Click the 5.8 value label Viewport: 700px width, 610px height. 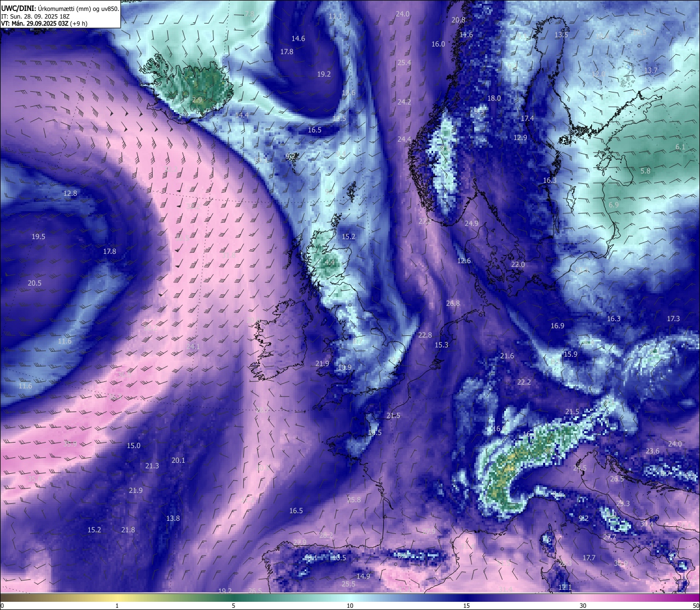[645, 171]
